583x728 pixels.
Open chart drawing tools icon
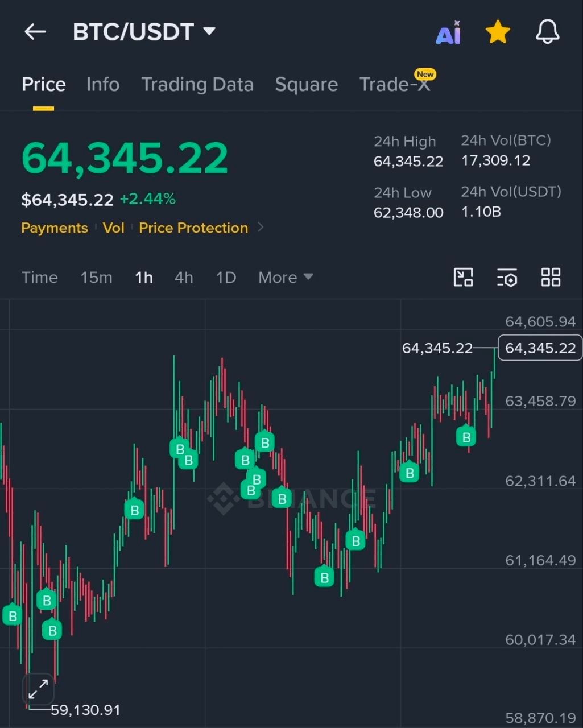[464, 278]
